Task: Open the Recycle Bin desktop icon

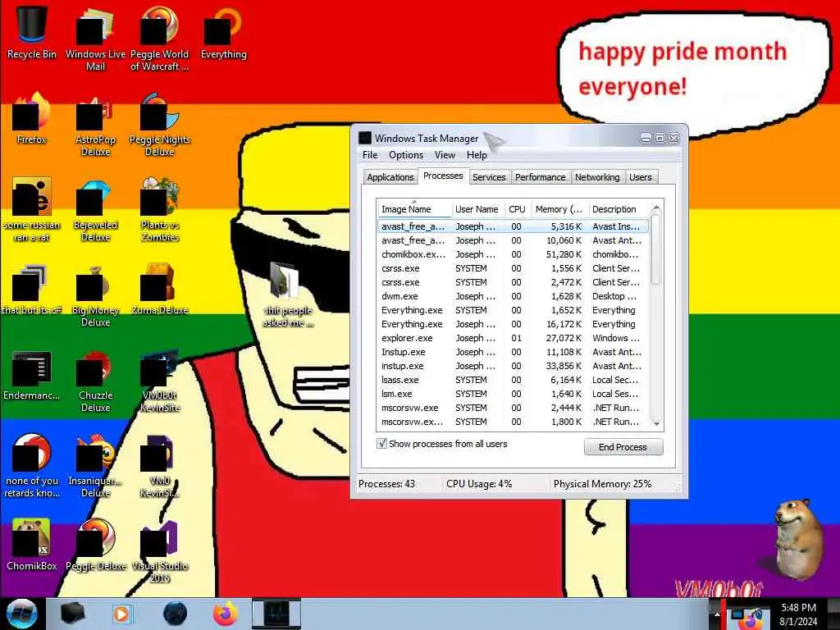Action: coord(32,32)
